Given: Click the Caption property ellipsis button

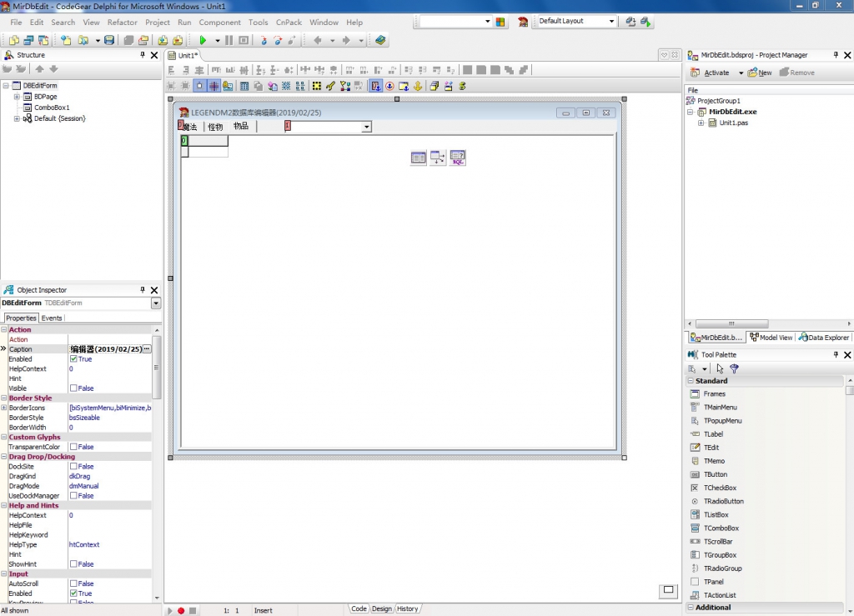Looking at the screenshot, I should 147,349.
